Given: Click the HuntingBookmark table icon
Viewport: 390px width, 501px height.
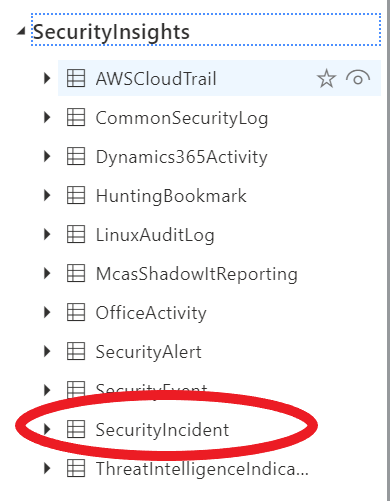Looking at the screenshot, I should [x=76, y=195].
